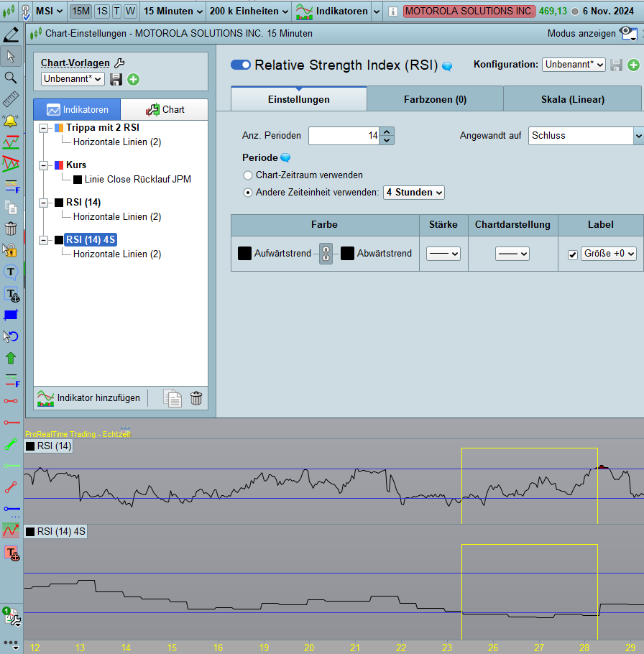644x654 pixels.
Task: Click the trash icon in indicator list
Action: (196, 398)
